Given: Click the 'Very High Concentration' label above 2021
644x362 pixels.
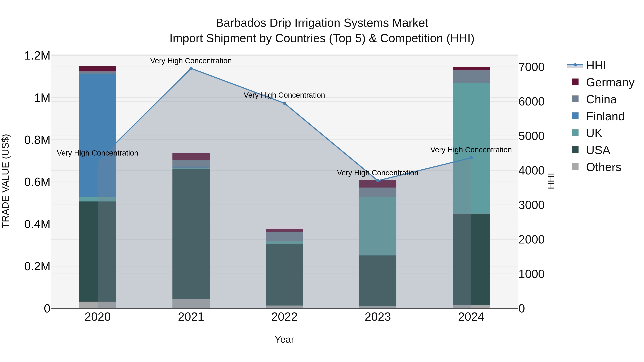Looking at the screenshot, I should (x=191, y=61).
